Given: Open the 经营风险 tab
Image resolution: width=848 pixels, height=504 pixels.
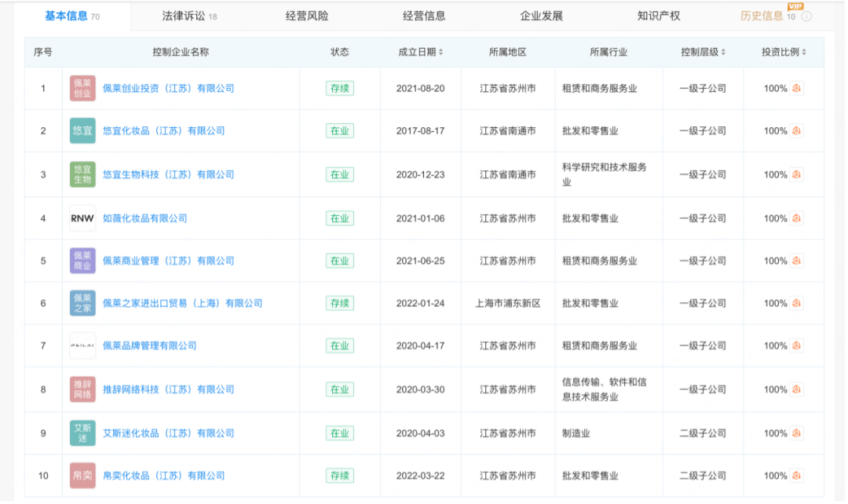Looking at the screenshot, I should [x=307, y=16].
